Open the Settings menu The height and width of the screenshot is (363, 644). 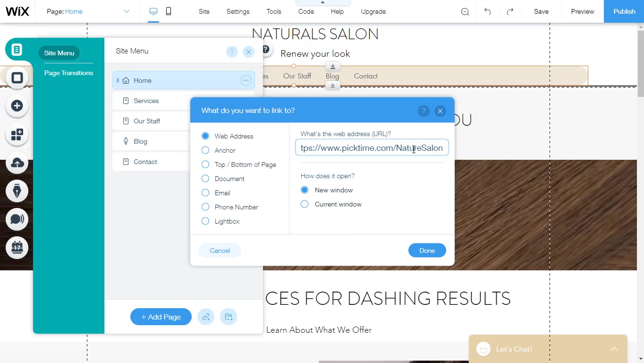237,11
